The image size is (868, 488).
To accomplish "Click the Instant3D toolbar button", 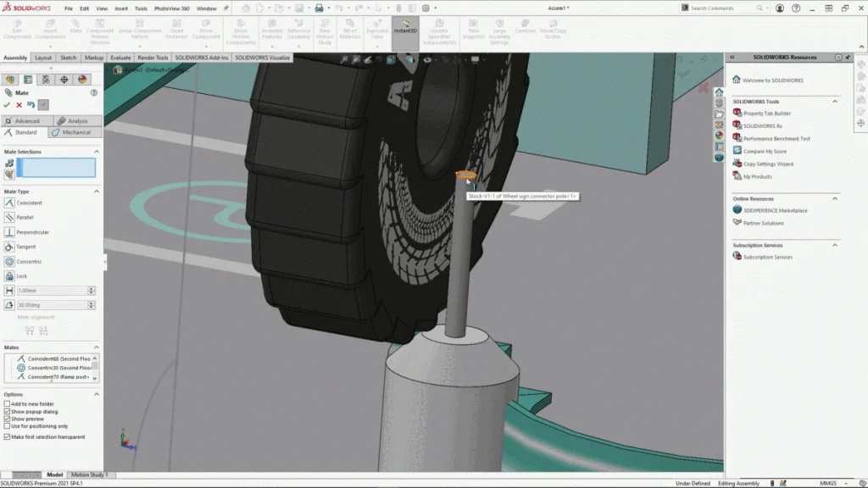I will pyautogui.click(x=405, y=26).
